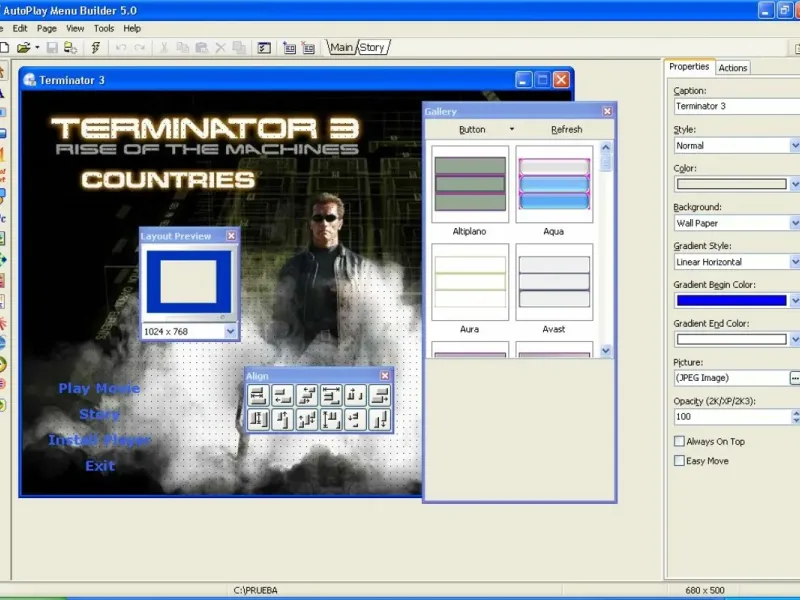Click Align Bottom edges in Align panel
Image resolution: width=800 pixels, height=600 pixels.
380,419
